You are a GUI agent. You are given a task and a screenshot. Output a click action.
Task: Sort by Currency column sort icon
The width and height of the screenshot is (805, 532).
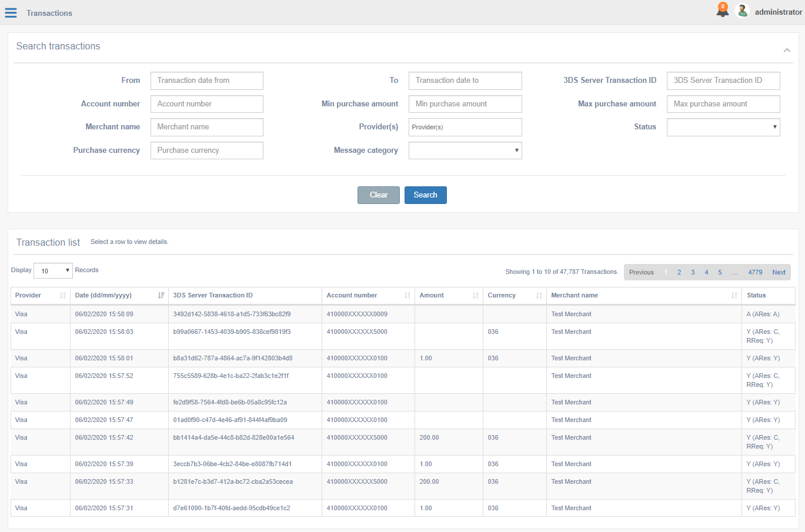(x=539, y=295)
